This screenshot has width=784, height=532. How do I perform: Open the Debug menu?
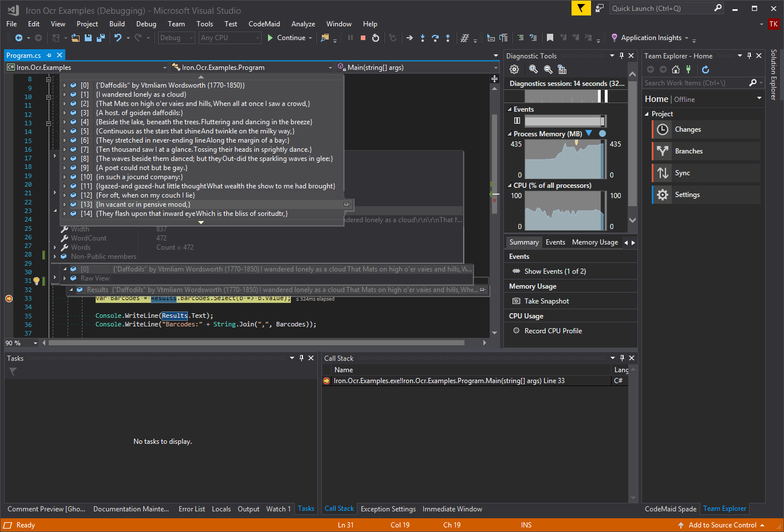146,23
